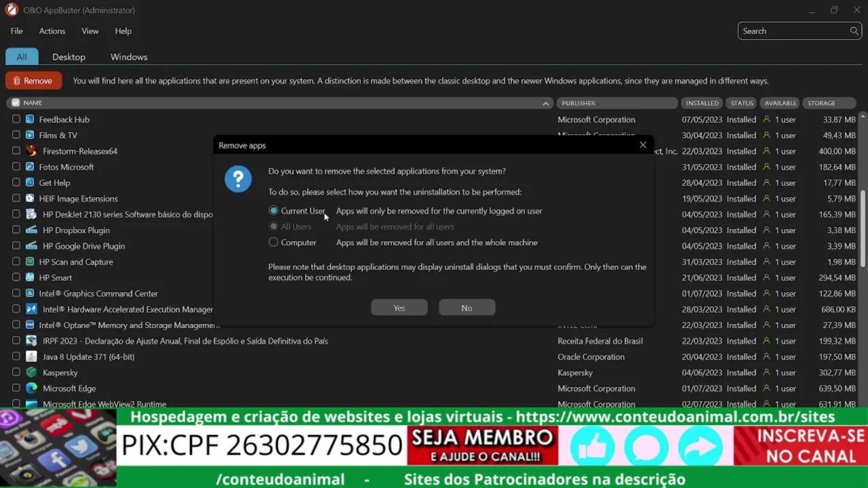Click the red Remove button

coord(33,81)
